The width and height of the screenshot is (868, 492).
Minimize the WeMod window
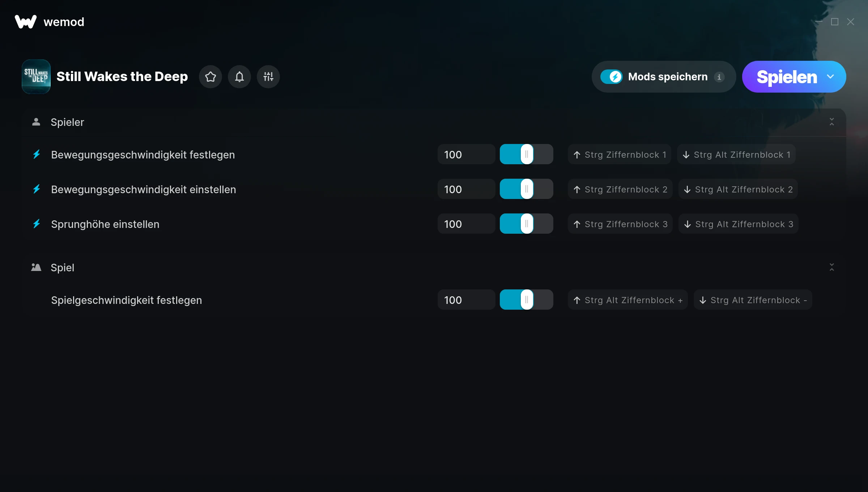819,22
